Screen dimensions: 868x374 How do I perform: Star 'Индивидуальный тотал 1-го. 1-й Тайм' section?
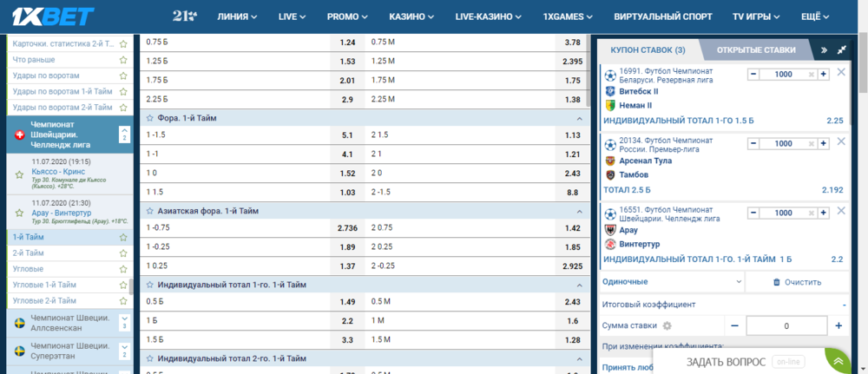149,285
